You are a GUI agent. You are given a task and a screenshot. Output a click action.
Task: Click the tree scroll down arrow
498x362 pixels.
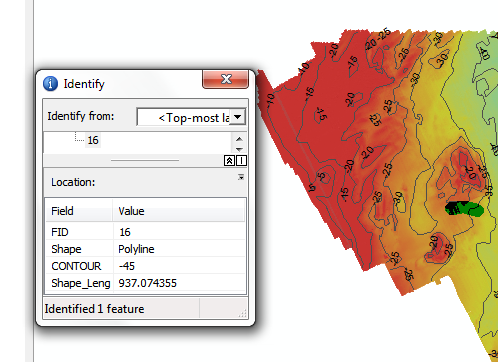239,149
